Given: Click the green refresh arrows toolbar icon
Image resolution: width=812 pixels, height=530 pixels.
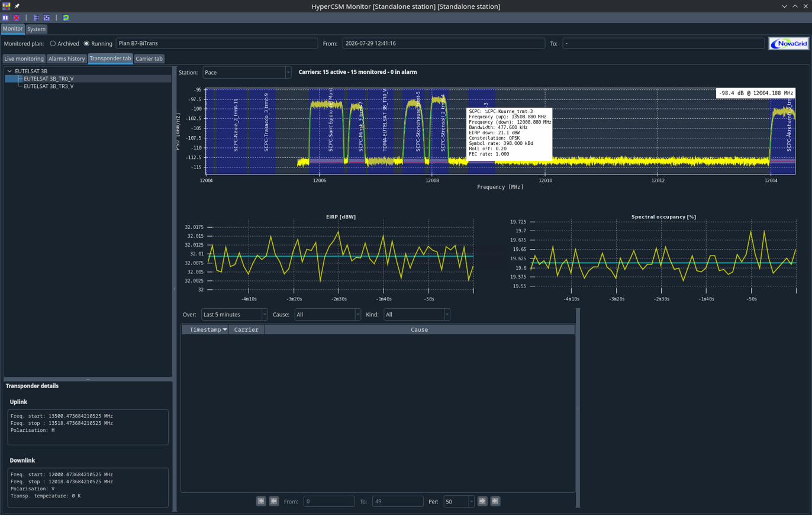Looking at the screenshot, I should (66, 18).
